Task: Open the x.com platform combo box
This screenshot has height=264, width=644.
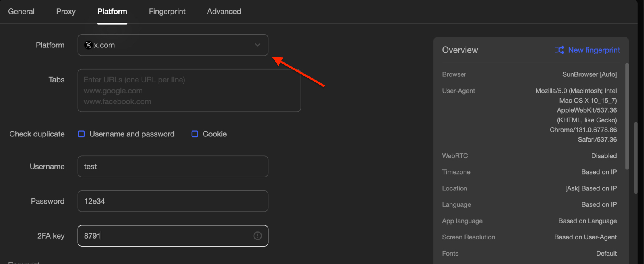Action: [169, 45]
